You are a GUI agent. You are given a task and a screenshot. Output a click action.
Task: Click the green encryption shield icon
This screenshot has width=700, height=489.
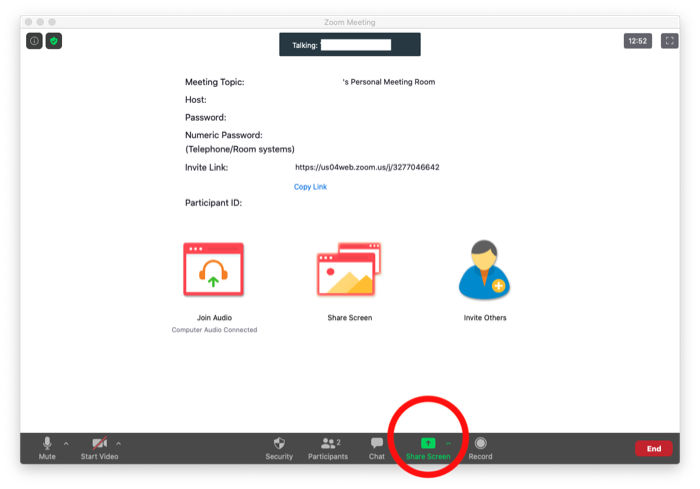click(x=54, y=41)
